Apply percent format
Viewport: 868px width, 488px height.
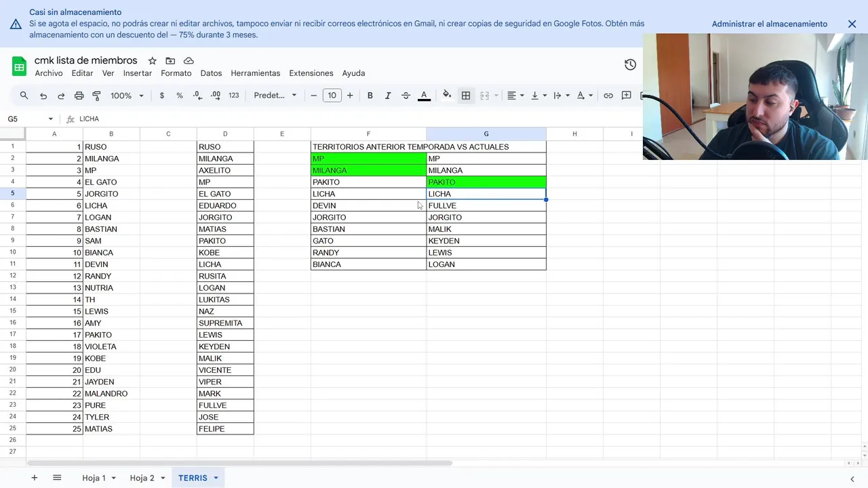point(180,96)
